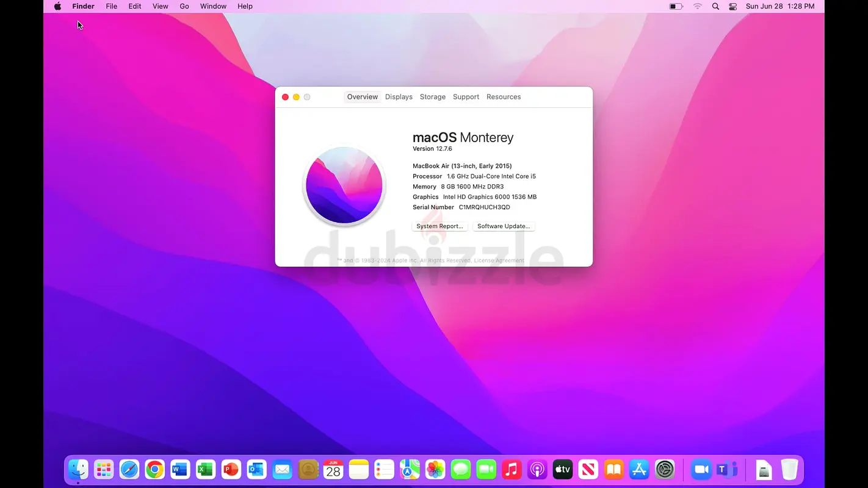Open the Trash in the Dock

click(789, 469)
